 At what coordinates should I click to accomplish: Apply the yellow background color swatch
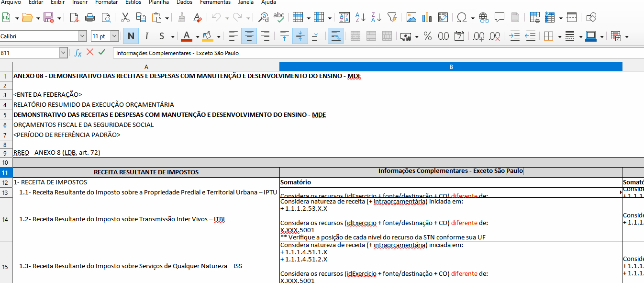coord(208,36)
